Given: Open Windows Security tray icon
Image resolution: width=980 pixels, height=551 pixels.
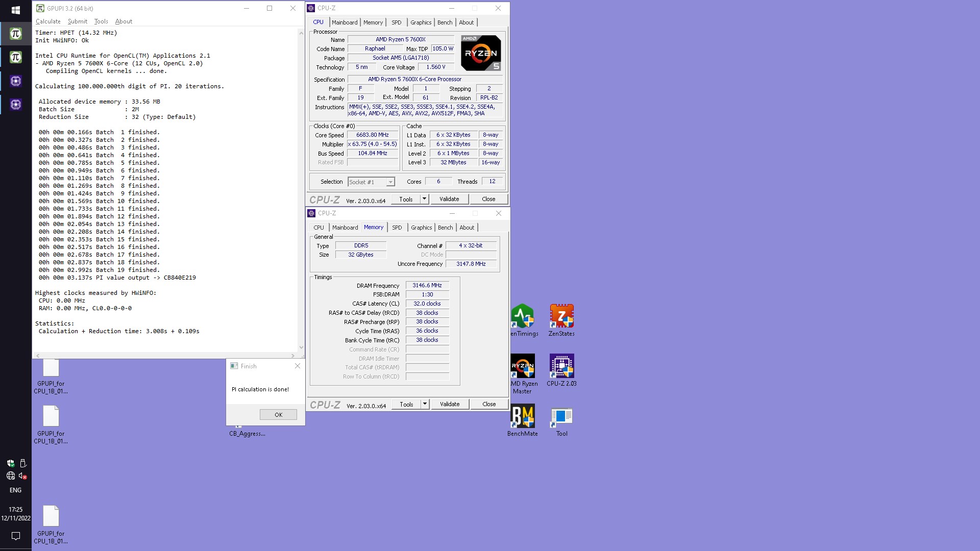Looking at the screenshot, I should (10, 463).
